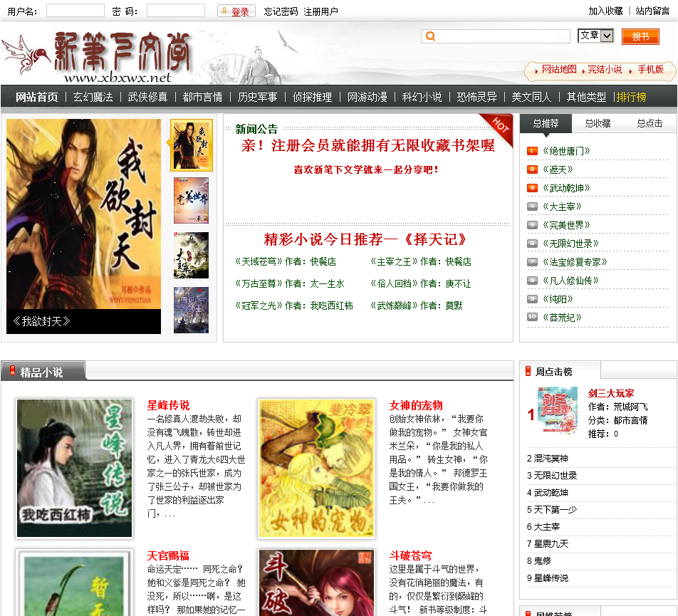Open 美文同人 category
The height and width of the screenshot is (616, 678).
point(531,97)
